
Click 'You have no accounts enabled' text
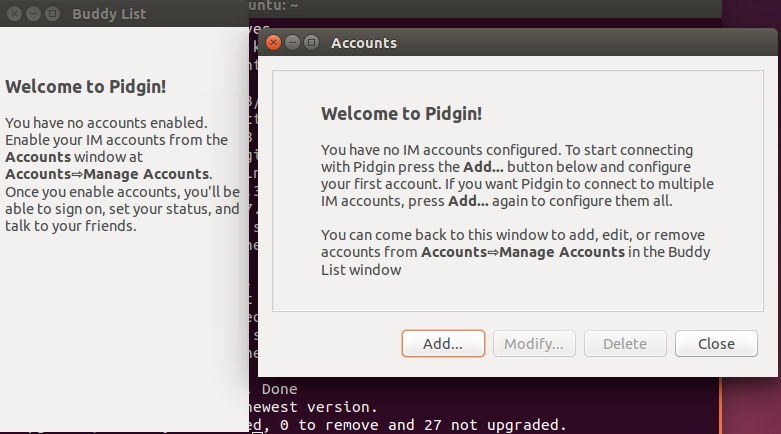point(105,123)
